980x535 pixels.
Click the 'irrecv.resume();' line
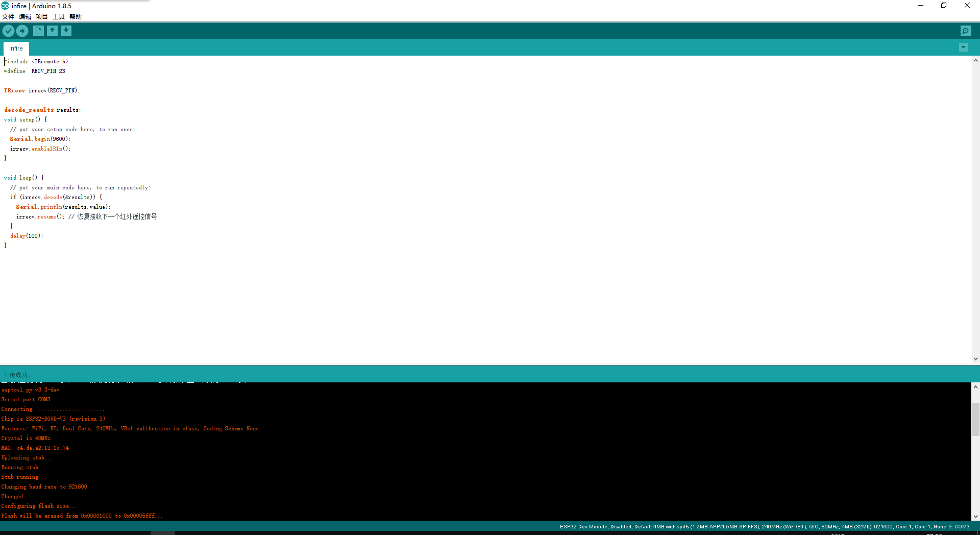40,217
